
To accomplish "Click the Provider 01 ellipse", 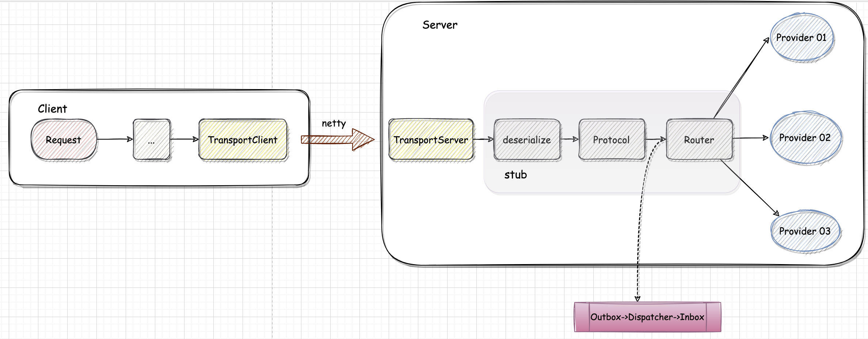I will 802,38.
